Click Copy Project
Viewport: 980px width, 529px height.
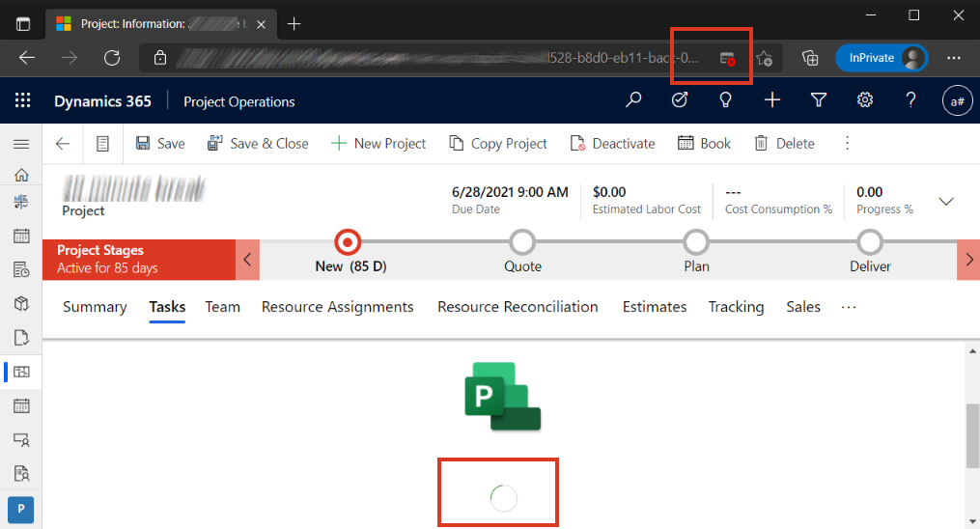[498, 144]
